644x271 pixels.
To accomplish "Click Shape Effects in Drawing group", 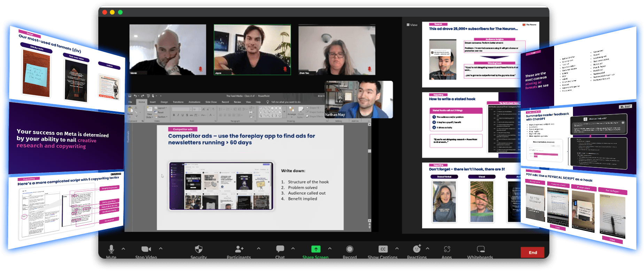I will [x=315, y=116].
